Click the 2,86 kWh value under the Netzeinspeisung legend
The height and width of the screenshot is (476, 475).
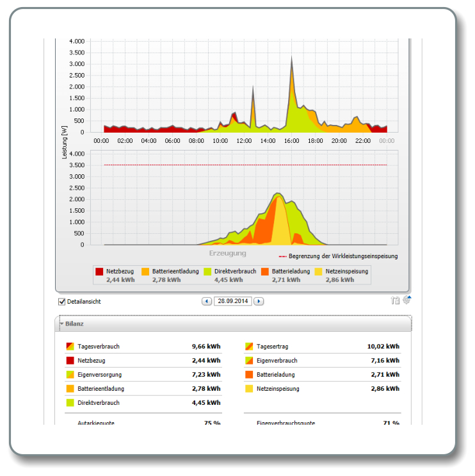(x=340, y=280)
